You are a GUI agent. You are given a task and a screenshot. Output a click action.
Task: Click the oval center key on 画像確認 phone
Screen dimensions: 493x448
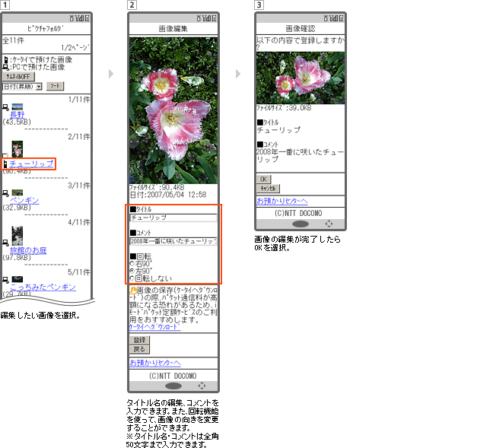[x=301, y=224]
